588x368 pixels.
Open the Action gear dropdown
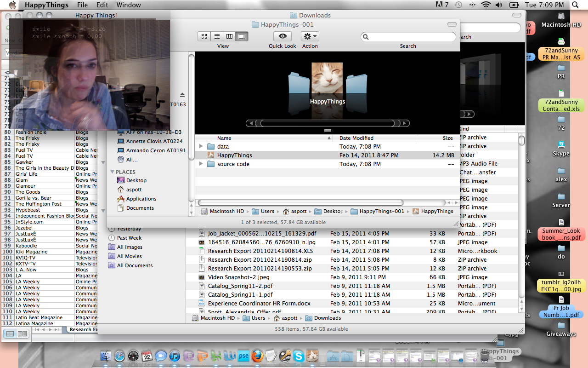point(310,36)
